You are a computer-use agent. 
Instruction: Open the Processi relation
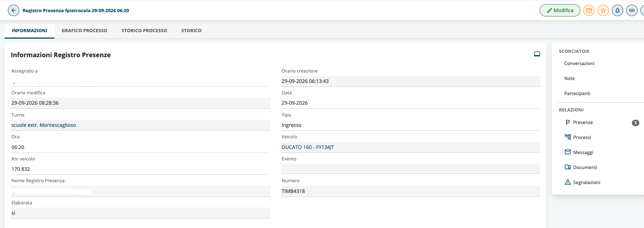[x=582, y=137]
